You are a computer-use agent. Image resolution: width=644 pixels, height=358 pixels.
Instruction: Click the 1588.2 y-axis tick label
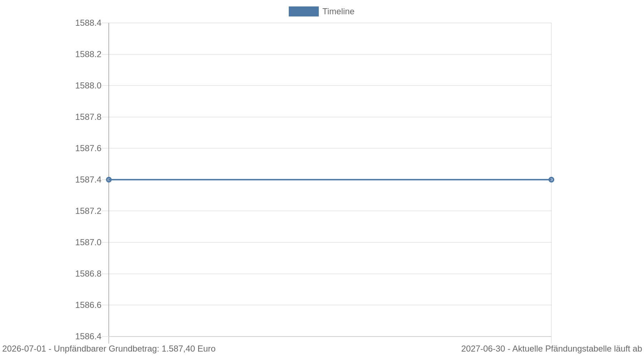88,54
